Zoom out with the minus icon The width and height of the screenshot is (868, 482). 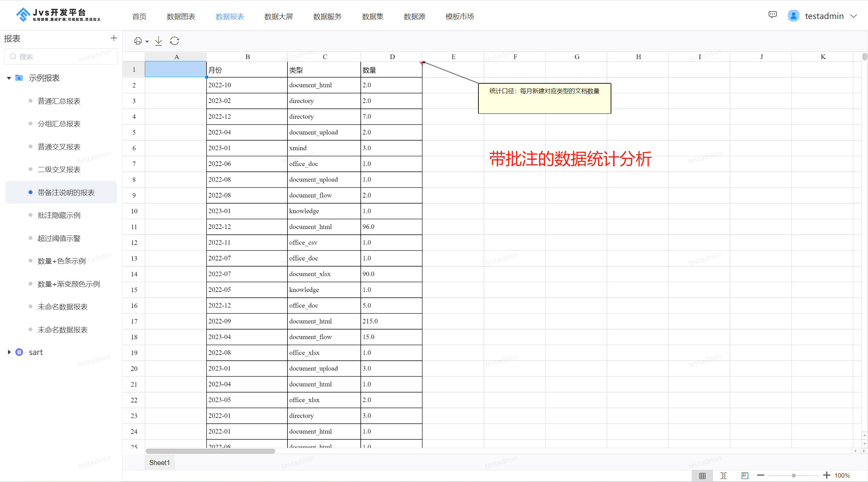click(x=761, y=475)
